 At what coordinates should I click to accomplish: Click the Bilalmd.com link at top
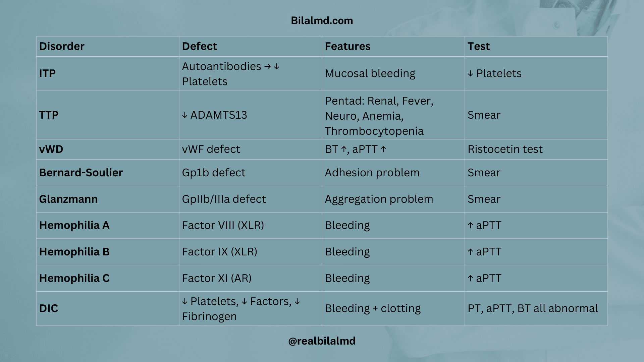322,21
